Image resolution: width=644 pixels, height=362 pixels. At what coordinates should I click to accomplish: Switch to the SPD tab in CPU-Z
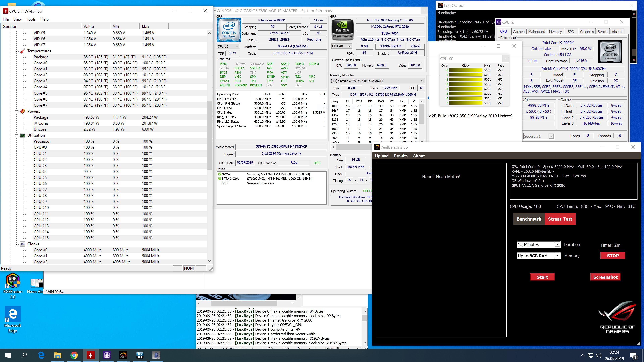pyautogui.click(x=571, y=32)
